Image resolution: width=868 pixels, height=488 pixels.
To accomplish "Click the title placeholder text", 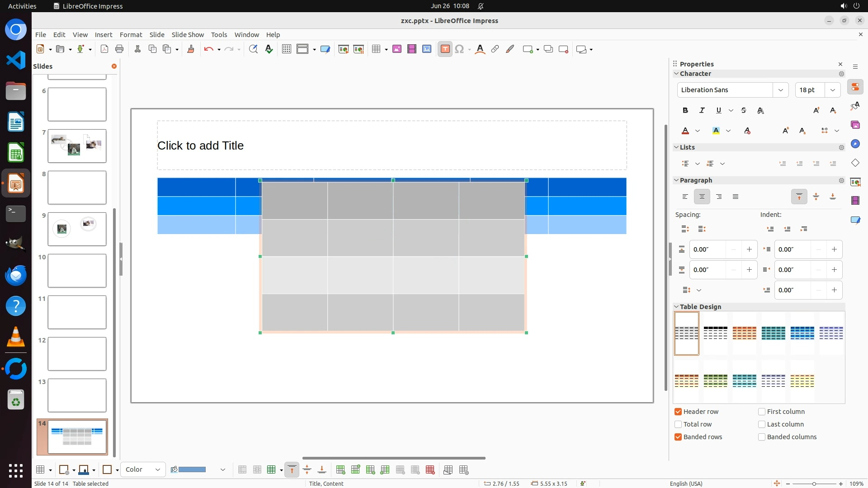I will point(200,145).
